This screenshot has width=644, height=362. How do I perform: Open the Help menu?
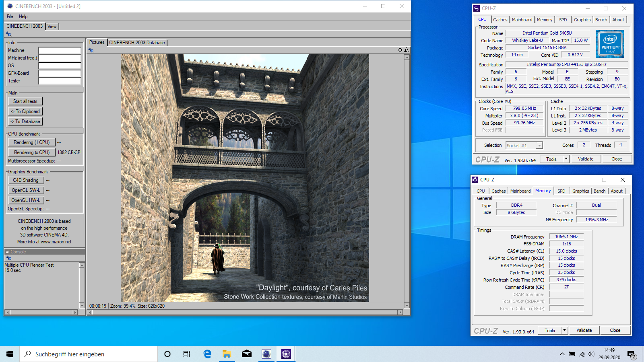click(23, 16)
